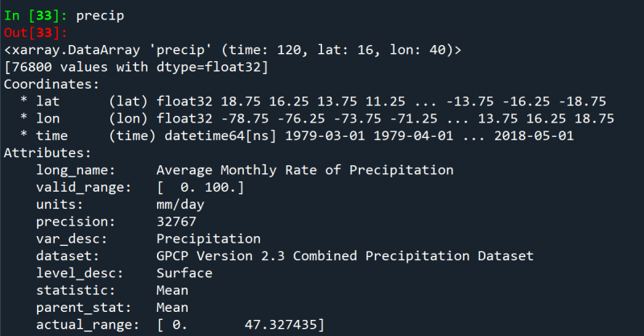Click the 'GPCP Version 2.3 Combined Precipitation Dataset' text

345,256
